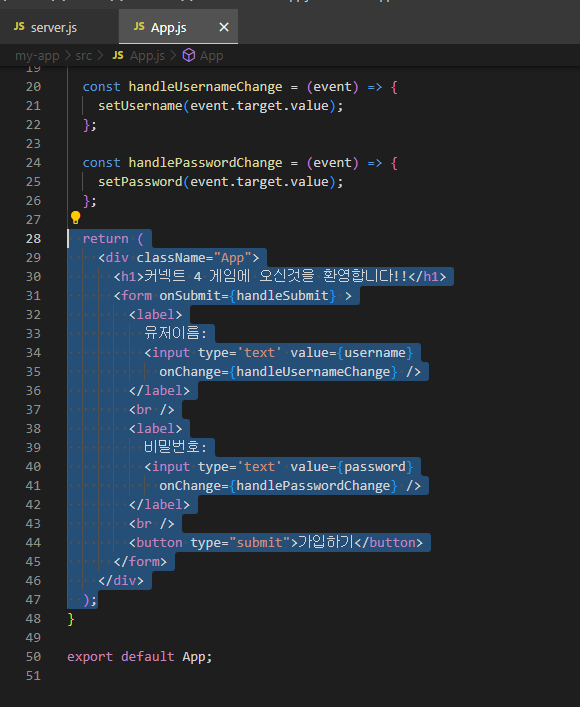This screenshot has height=707, width=580.
Task: Click the handleUsernameChange declaration on line 20
Action: pos(205,87)
